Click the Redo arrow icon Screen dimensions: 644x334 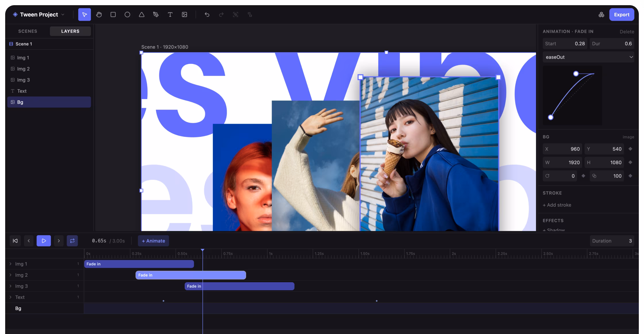point(221,15)
